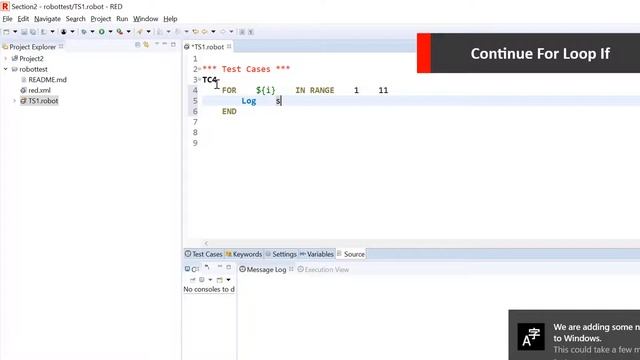
Task: Click the Pin Console icon
Action: click(x=193, y=280)
